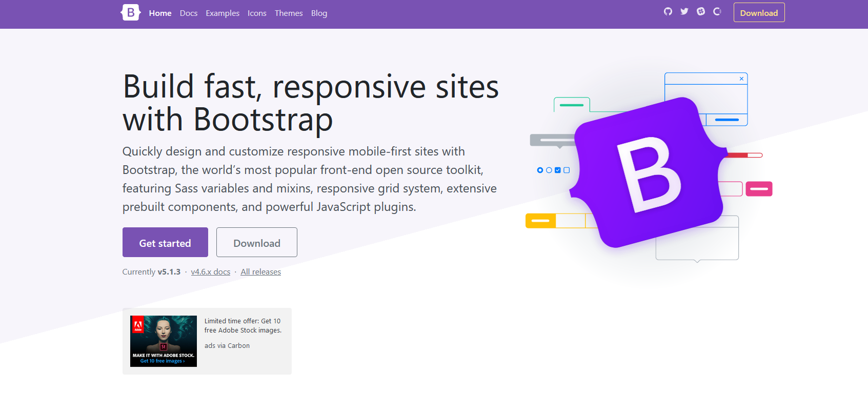Go to the Home nav item
The width and height of the screenshot is (868, 409).
pos(160,13)
